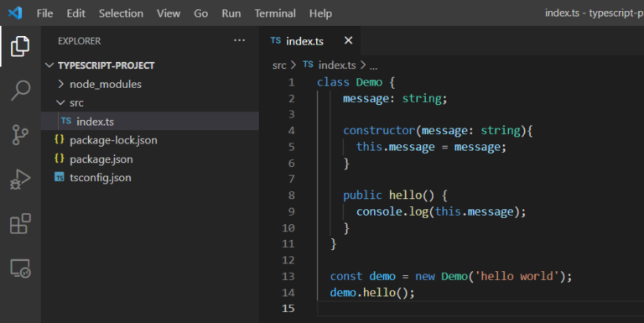Open the Terminal menu
The image size is (644, 323).
275,13
